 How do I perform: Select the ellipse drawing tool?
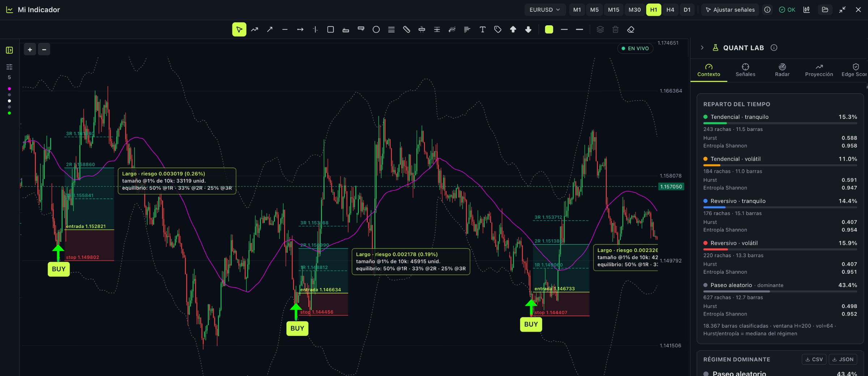coord(376,30)
